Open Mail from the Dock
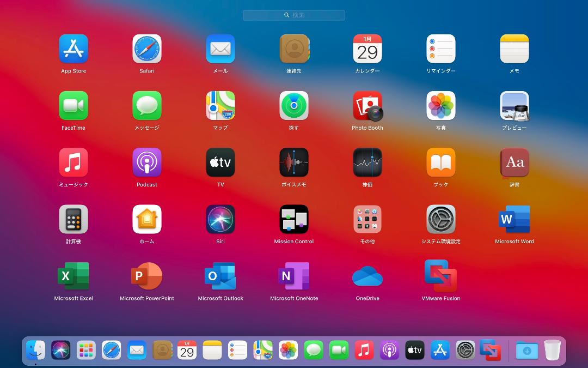The image size is (588, 368). 137,351
